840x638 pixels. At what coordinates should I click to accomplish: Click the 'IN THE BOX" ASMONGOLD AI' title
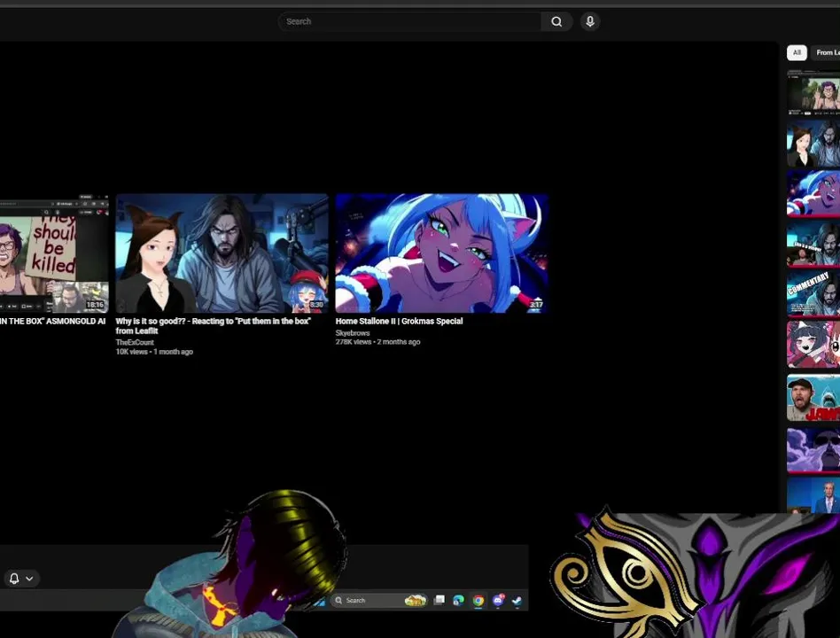(52, 321)
